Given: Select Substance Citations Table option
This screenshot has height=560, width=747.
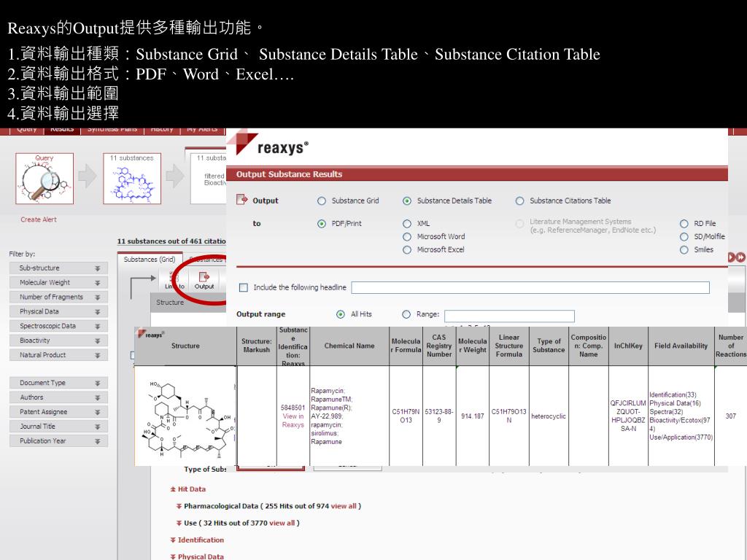Looking at the screenshot, I should point(519,201).
